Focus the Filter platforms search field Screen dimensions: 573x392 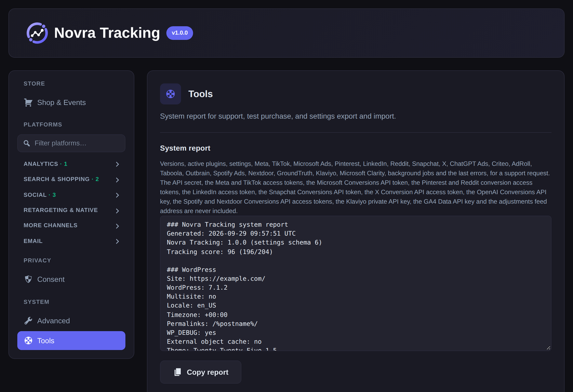[71, 143]
